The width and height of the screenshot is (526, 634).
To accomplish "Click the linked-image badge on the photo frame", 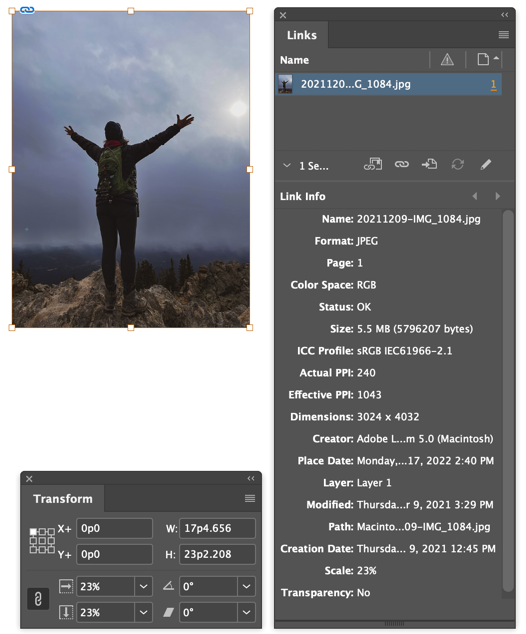I will click(x=27, y=10).
